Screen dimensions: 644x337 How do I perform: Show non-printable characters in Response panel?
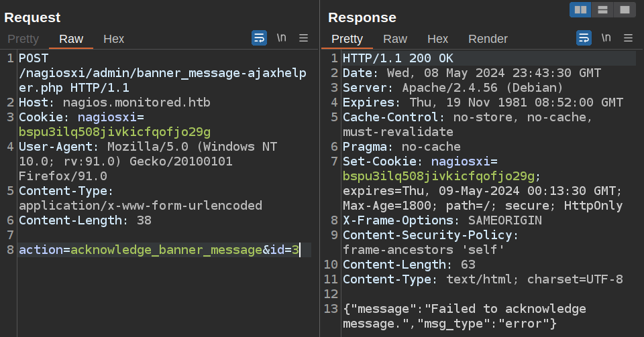pyautogui.click(x=606, y=38)
